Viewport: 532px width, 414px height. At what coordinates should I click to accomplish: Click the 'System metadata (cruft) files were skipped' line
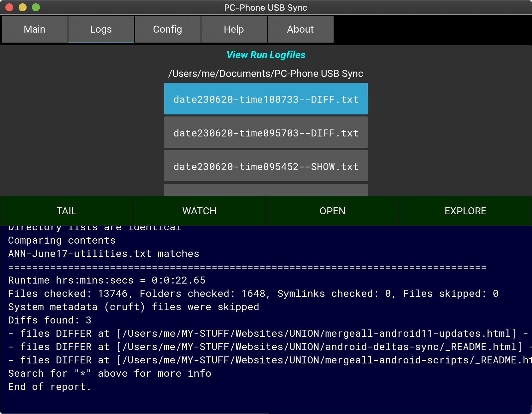point(134,307)
